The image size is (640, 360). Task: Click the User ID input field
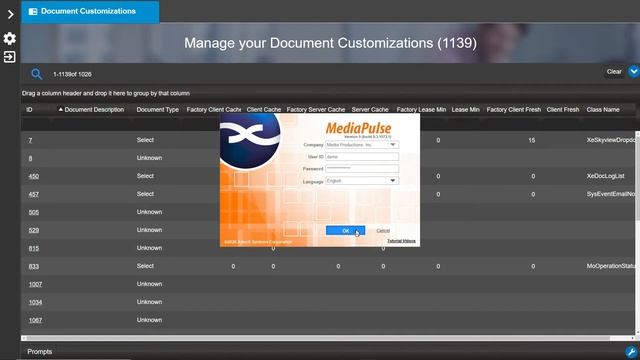tap(362, 157)
